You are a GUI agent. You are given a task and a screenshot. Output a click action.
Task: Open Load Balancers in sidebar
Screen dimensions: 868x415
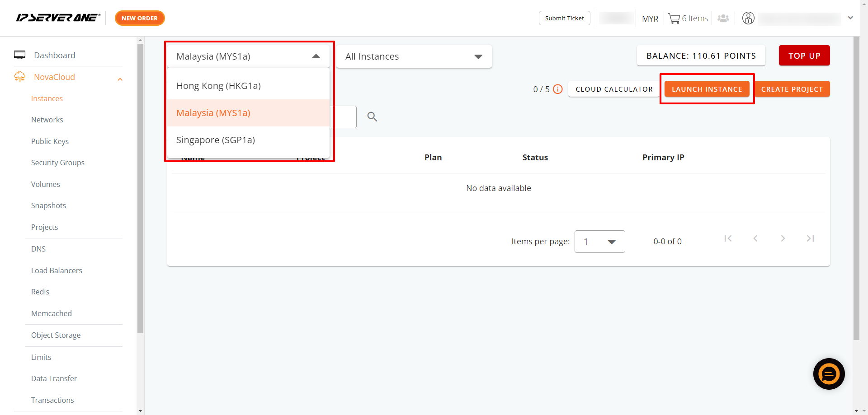point(57,270)
